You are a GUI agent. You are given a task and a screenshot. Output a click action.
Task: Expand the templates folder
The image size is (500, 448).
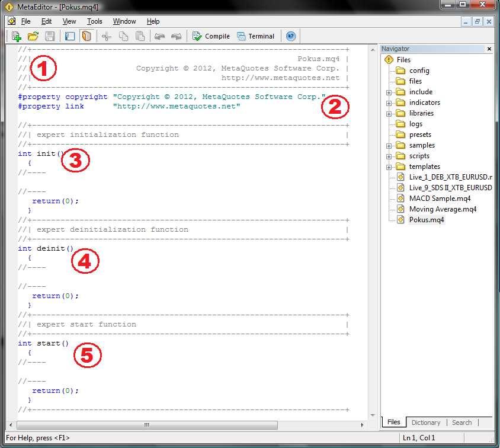pyautogui.click(x=389, y=167)
